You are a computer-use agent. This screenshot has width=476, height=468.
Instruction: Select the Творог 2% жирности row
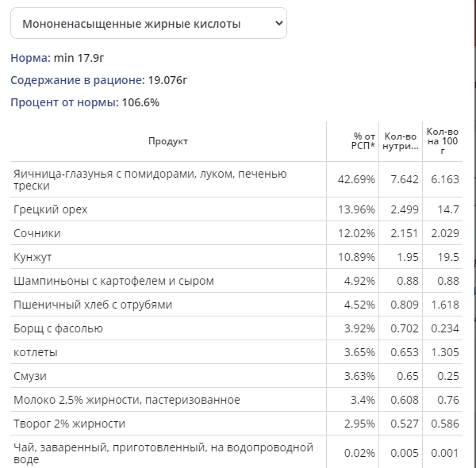coord(69,424)
